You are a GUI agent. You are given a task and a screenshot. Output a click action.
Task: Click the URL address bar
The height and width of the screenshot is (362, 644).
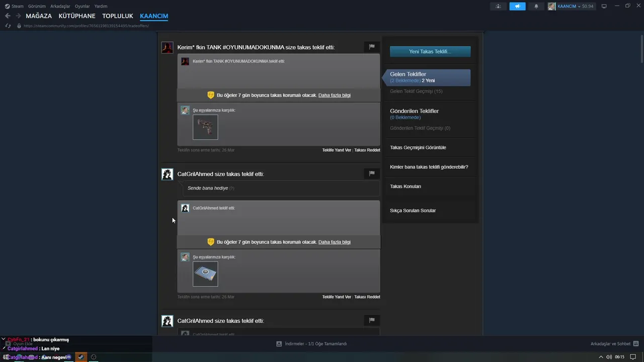[x=86, y=26]
